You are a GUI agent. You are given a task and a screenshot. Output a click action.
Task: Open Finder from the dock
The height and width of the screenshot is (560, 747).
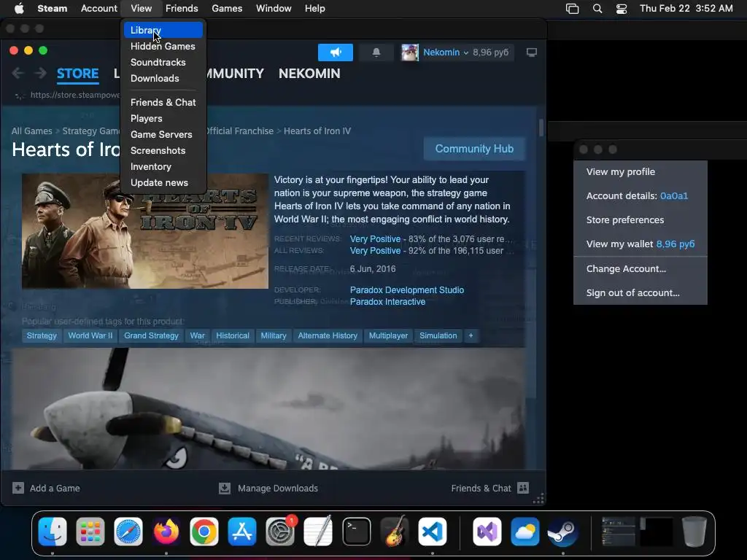point(53,532)
